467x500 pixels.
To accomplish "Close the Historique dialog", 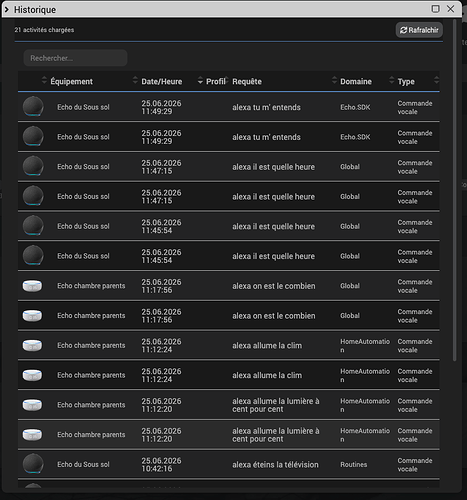I will click(451, 9).
